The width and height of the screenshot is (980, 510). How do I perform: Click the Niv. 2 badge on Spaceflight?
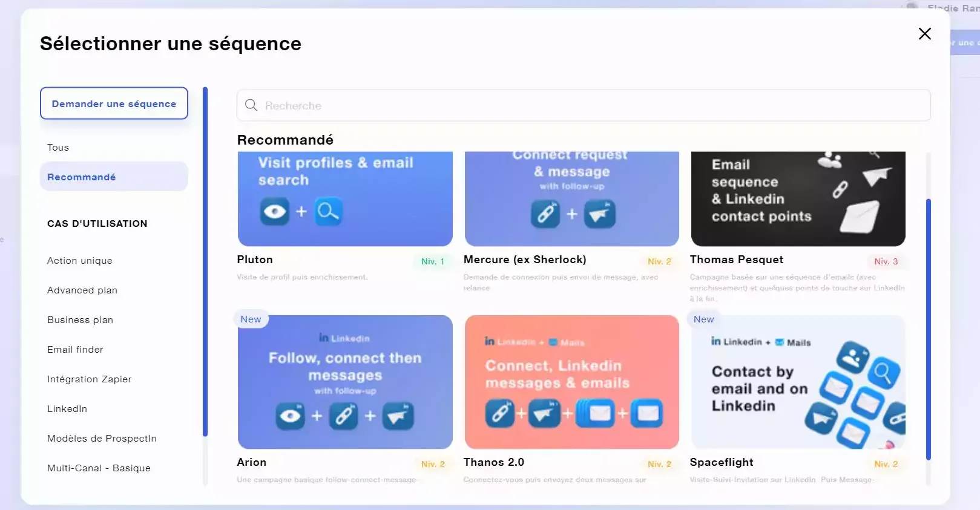point(886,464)
